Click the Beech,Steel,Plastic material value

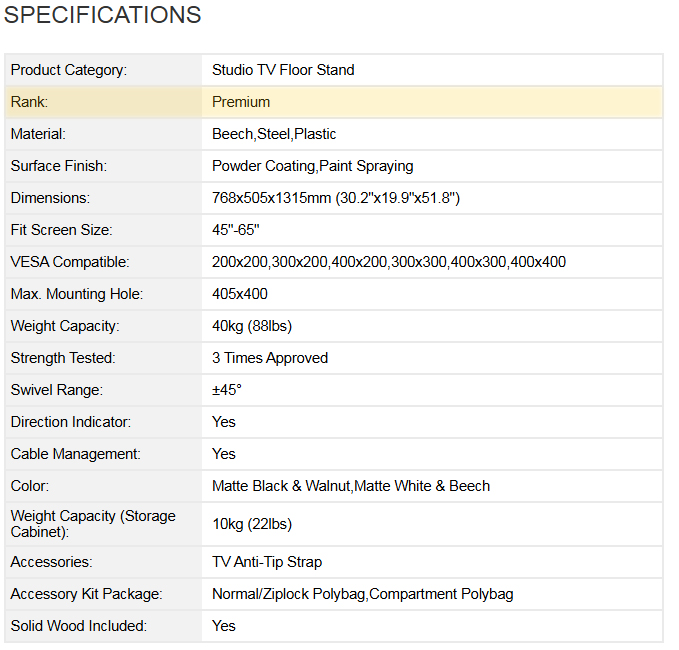274,134
